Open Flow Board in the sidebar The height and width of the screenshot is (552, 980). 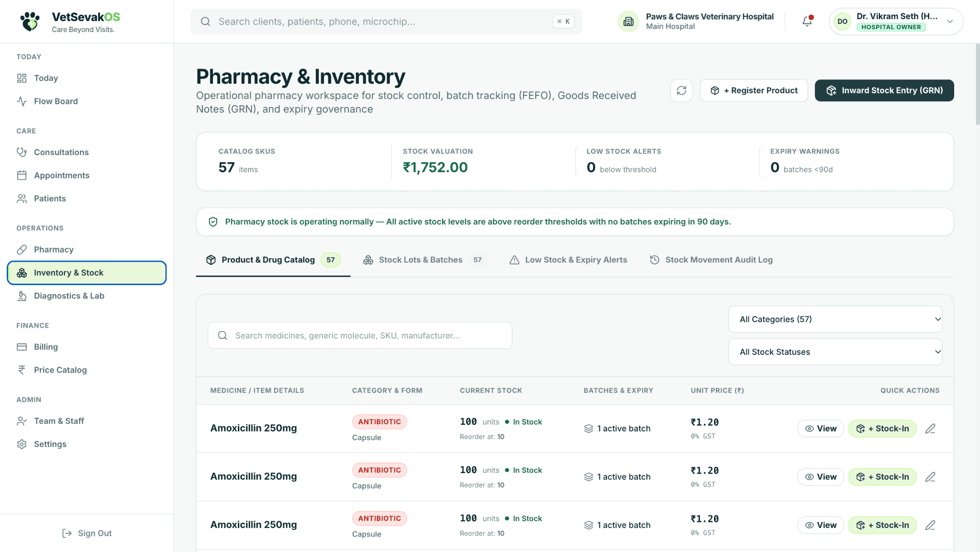point(87,101)
